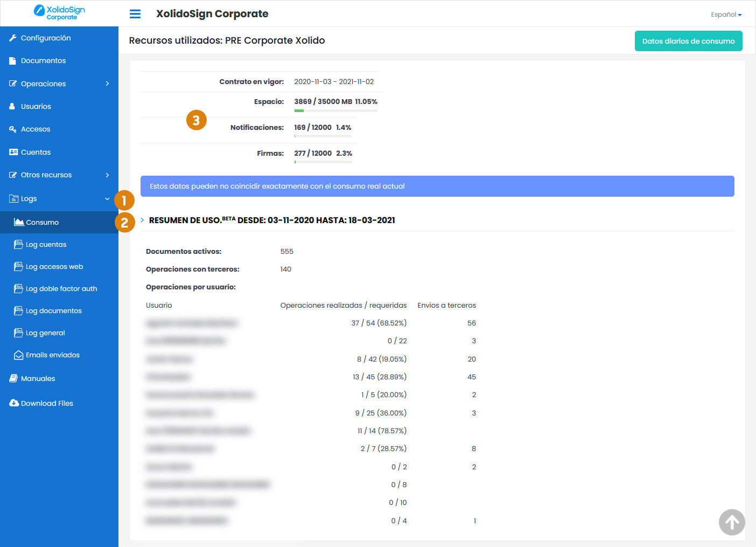This screenshot has height=547, width=756.
Task: Click the Manuales book icon
Action: click(13, 378)
